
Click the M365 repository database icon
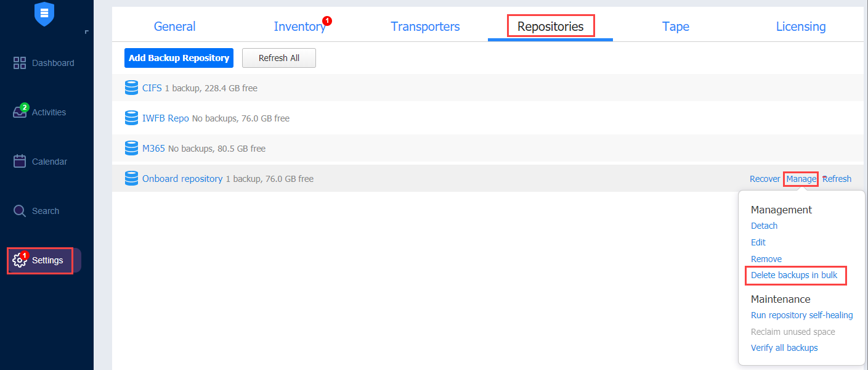coord(131,149)
